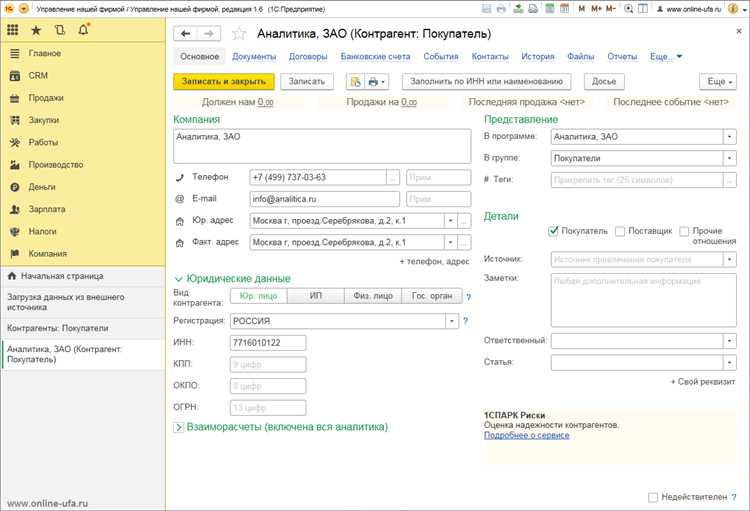Click the M- memory button
The height and width of the screenshot is (511, 750).
click(610, 9)
